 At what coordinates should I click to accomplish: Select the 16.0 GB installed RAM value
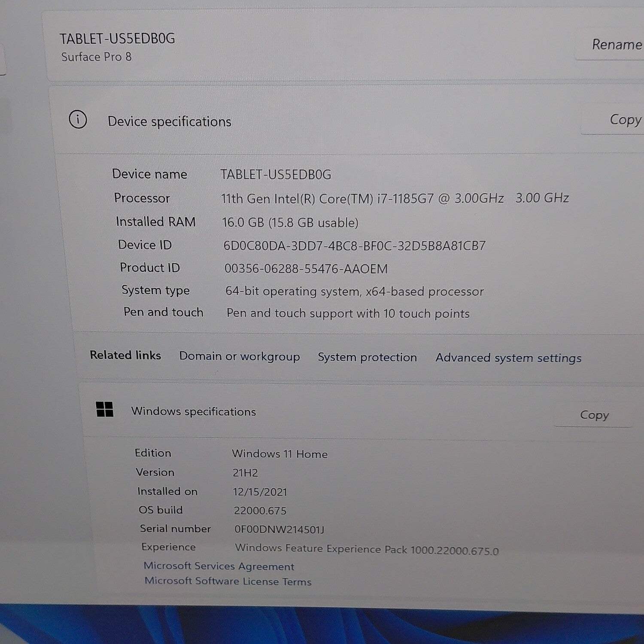click(290, 222)
